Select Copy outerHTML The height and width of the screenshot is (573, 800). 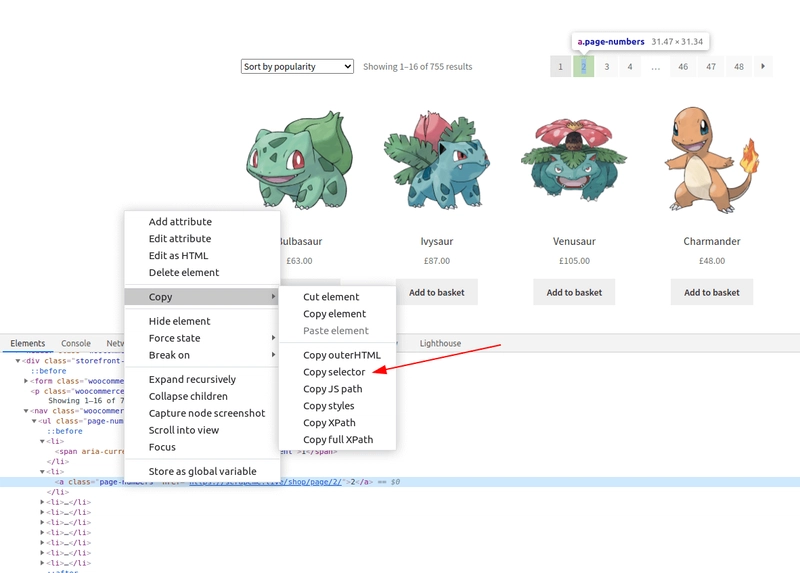tap(337, 355)
